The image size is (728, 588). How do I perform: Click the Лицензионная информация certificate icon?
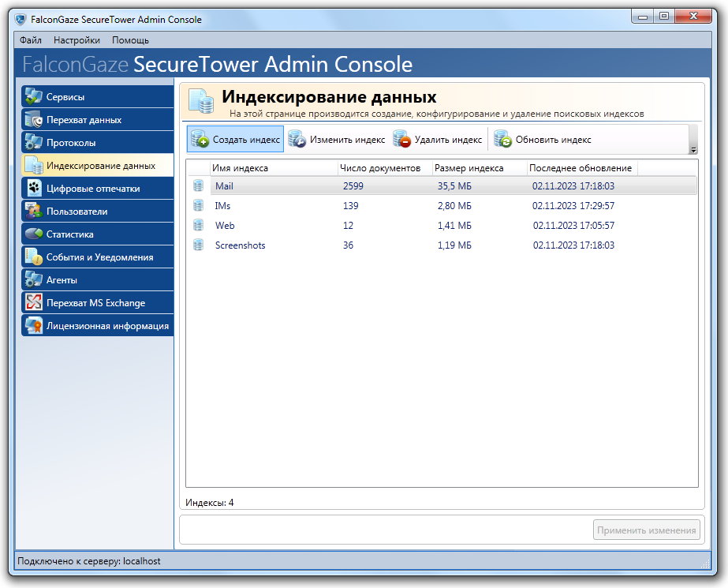[x=34, y=325]
